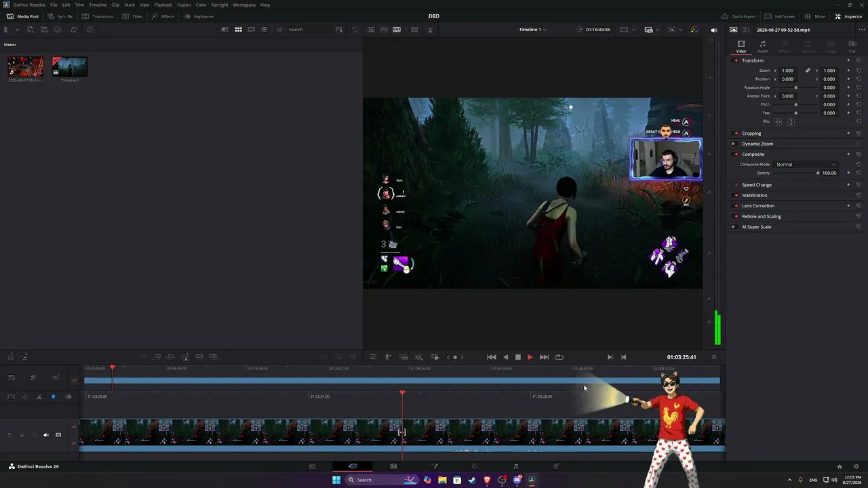The width and height of the screenshot is (868, 488).
Task: Adjust the Pitch slider
Action: point(796,104)
